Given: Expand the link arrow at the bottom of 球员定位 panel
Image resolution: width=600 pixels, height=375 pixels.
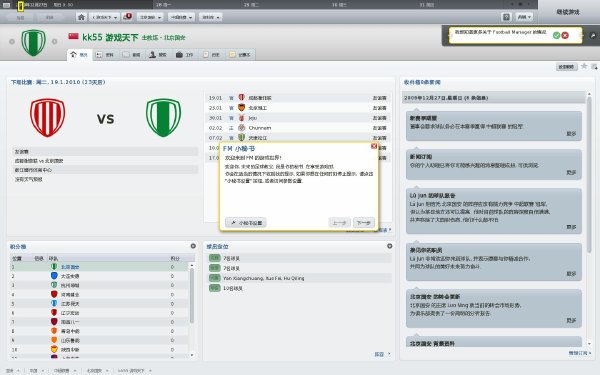Looking at the screenshot, I should (x=390, y=354).
